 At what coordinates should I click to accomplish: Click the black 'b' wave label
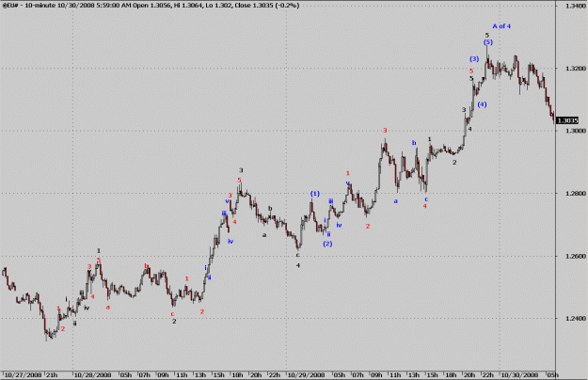pos(270,209)
